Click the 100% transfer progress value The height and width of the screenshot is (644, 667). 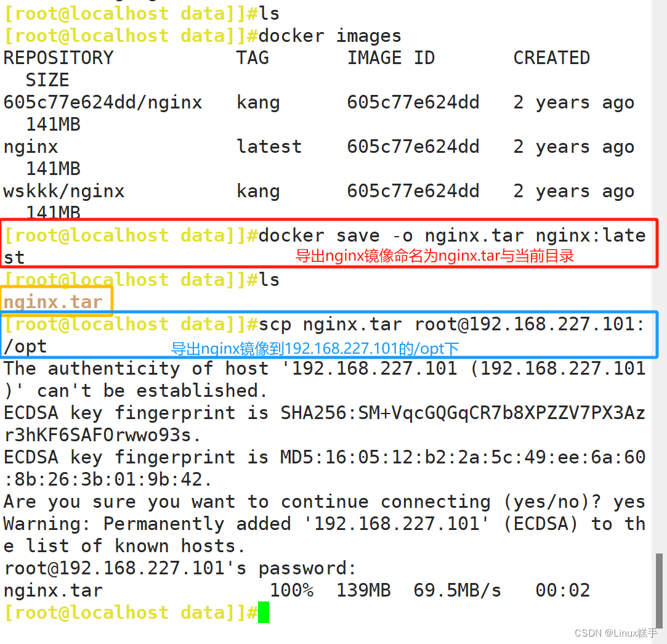point(291,590)
